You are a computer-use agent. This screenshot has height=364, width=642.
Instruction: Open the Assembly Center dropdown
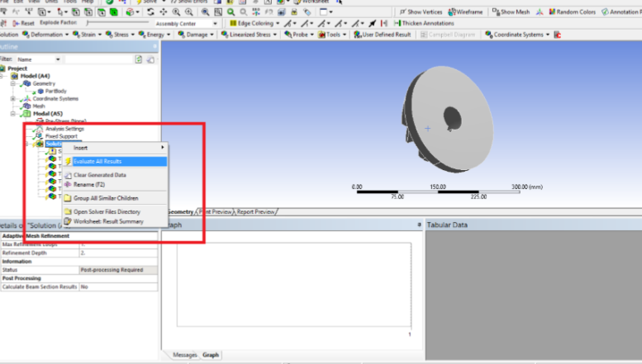(x=182, y=23)
